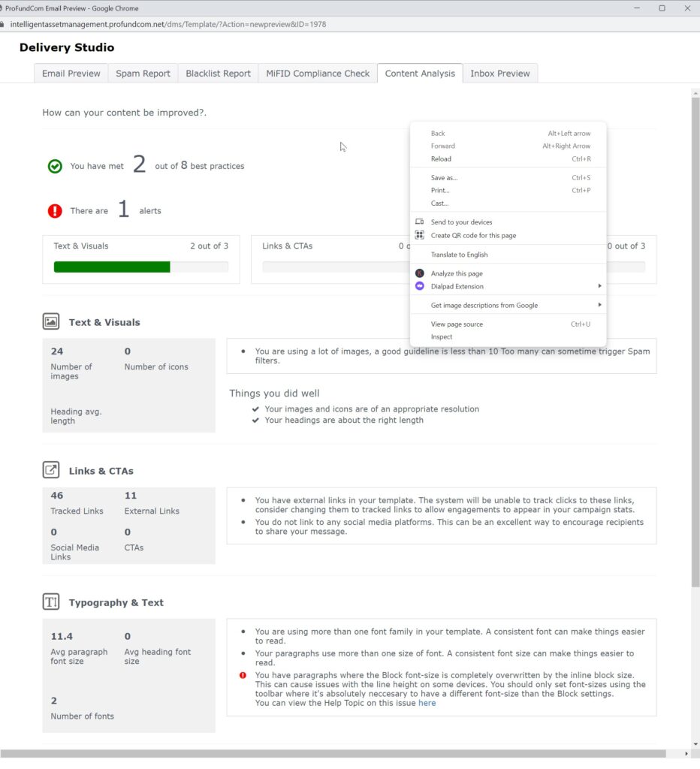The height and width of the screenshot is (769, 700).
Task: Expand Get image descriptions from Google submenu
Action: coord(599,306)
